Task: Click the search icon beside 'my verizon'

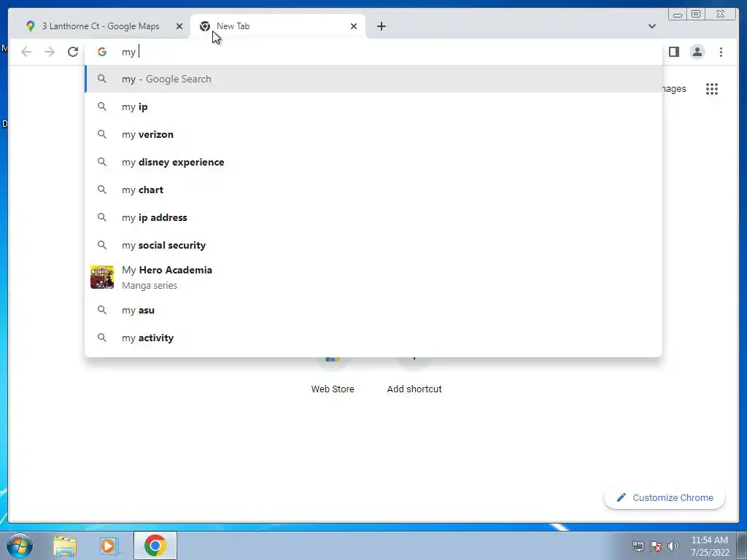Action: pos(102,134)
